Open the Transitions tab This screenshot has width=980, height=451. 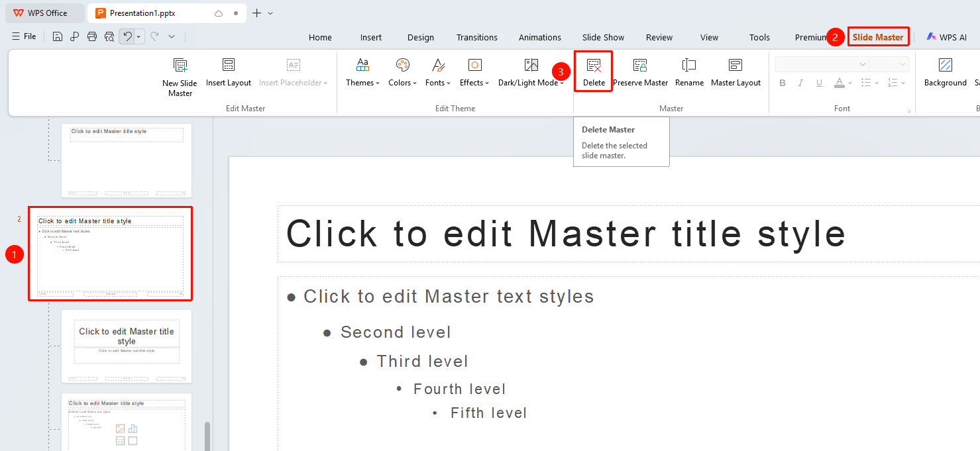coord(477,37)
